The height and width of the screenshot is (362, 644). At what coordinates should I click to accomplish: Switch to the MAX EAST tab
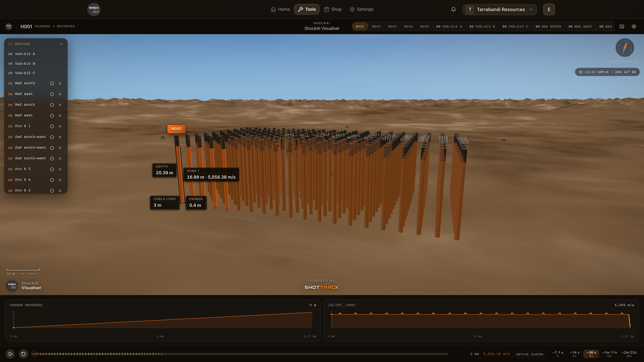point(580,26)
